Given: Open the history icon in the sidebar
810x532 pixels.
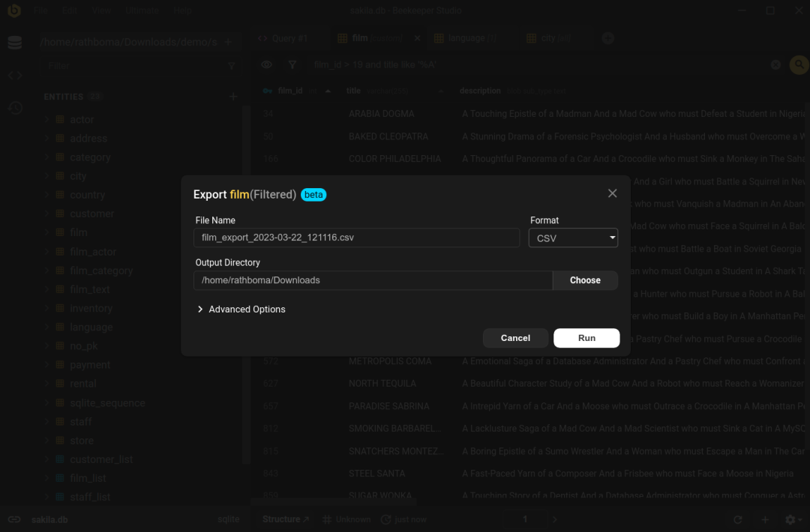Looking at the screenshot, I should pos(15,109).
